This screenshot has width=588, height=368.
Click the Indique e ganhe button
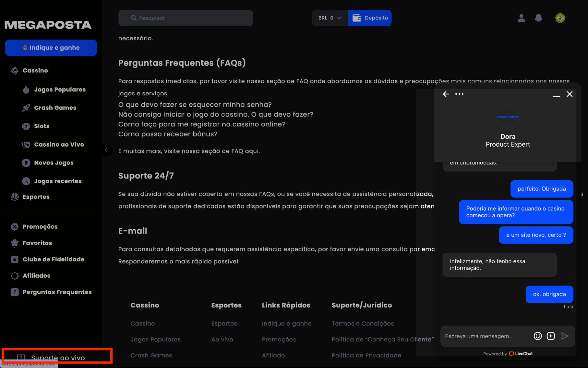click(51, 48)
